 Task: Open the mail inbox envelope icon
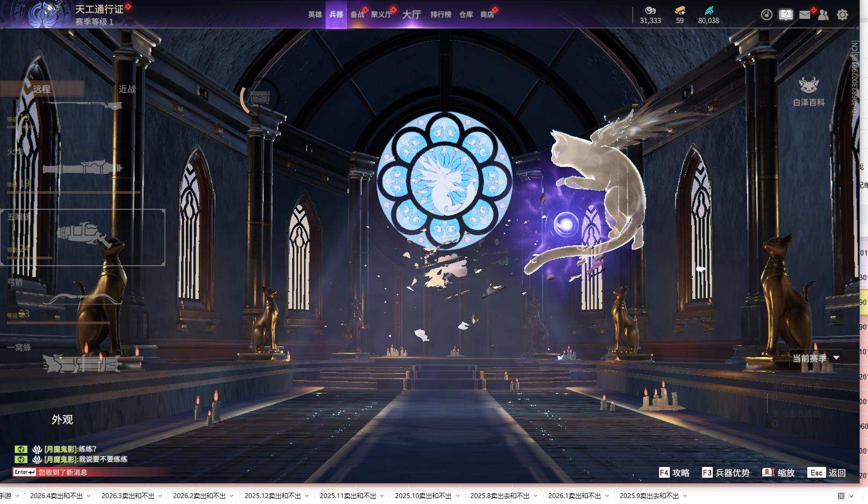click(x=804, y=14)
